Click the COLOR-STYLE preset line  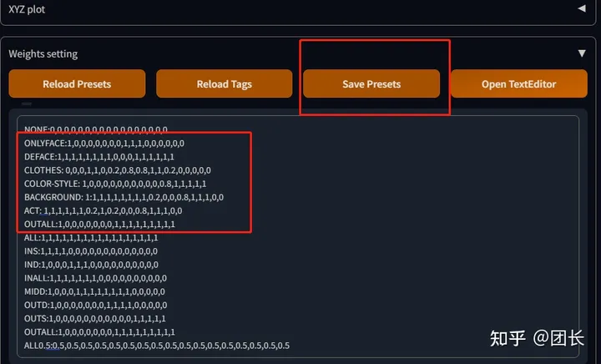pyautogui.click(x=115, y=184)
